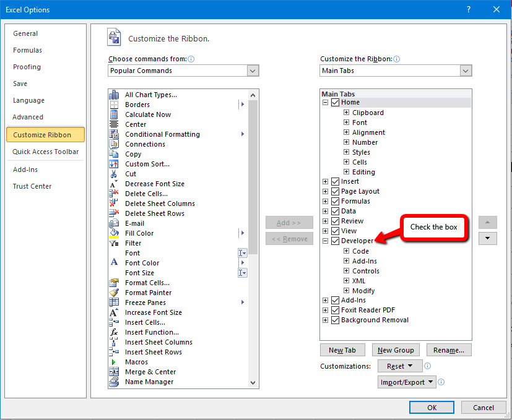Click the info icon beside Import/Export
Screen dimensions: 512x420
click(x=441, y=382)
